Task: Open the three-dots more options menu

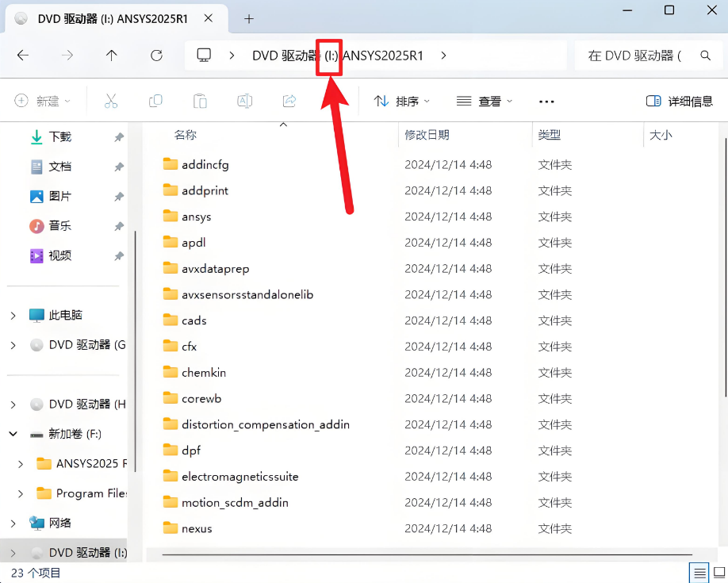Action: tap(546, 102)
